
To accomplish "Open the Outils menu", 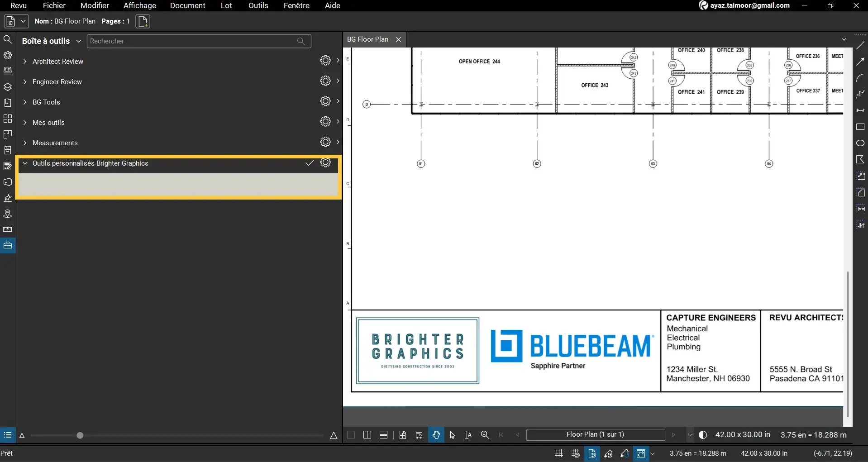I will 257,5.
